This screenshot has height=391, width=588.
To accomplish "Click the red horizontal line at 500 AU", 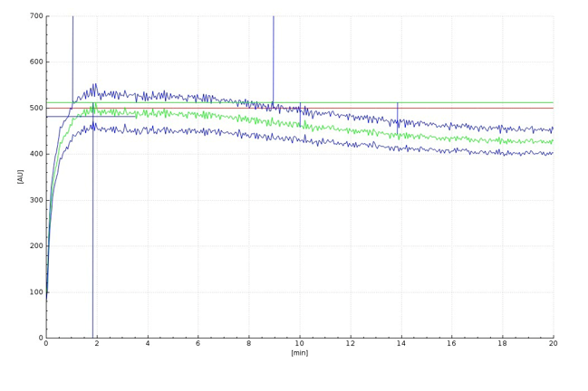I will [300, 109].
